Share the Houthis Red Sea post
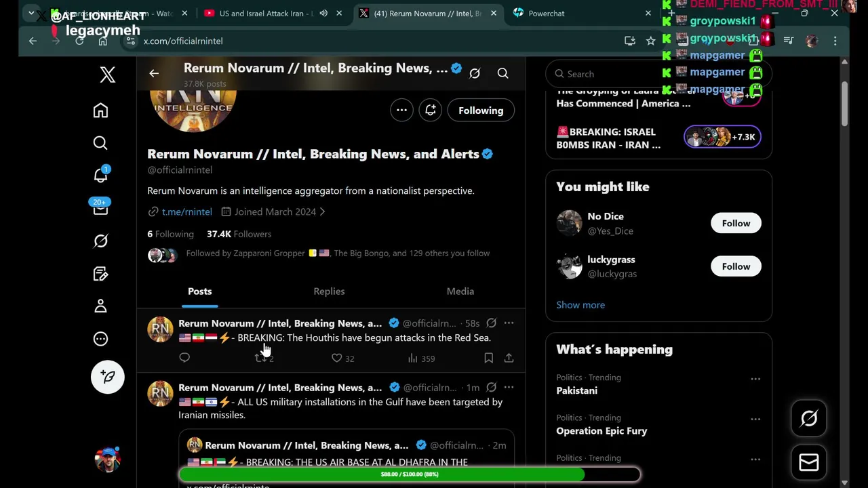868x488 pixels. coord(509,358)
